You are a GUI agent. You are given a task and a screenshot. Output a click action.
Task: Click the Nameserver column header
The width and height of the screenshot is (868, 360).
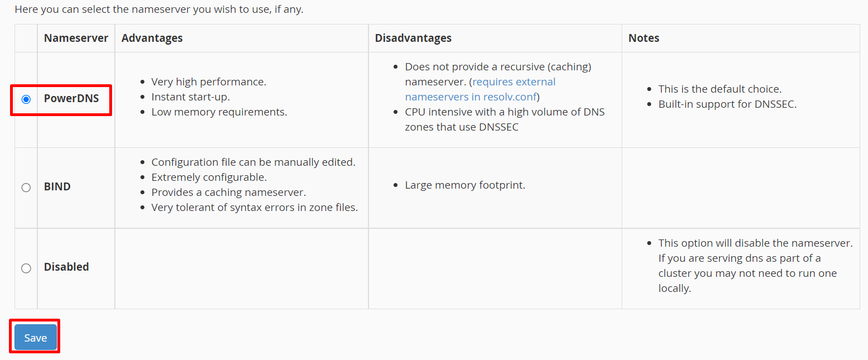[76, 38]
